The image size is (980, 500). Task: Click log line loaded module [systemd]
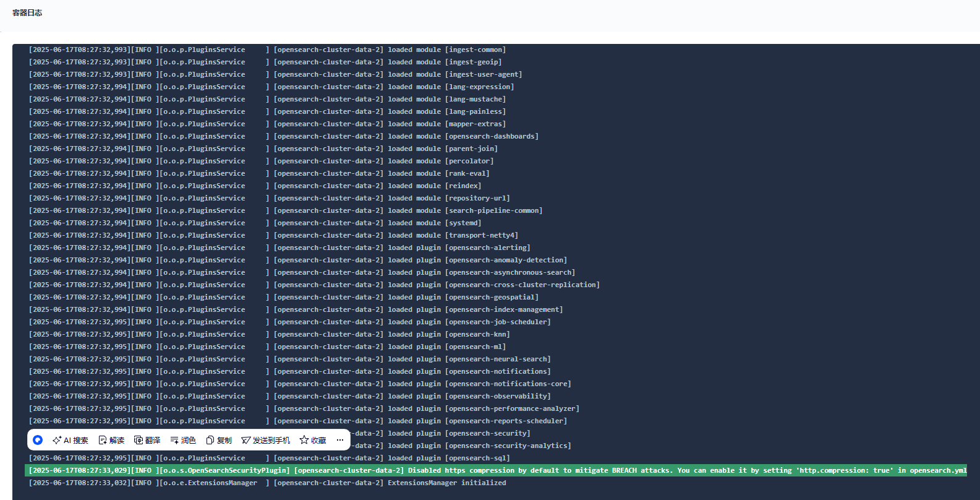tap(255, 223)
